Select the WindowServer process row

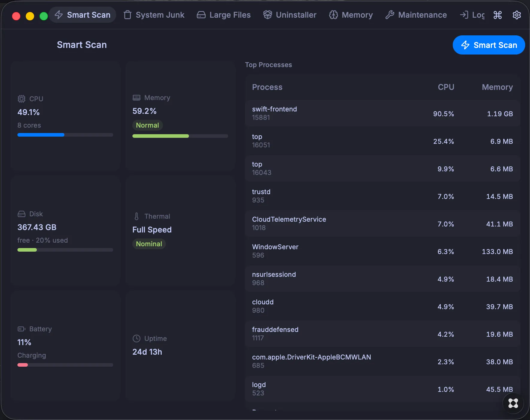coord(383,251)
